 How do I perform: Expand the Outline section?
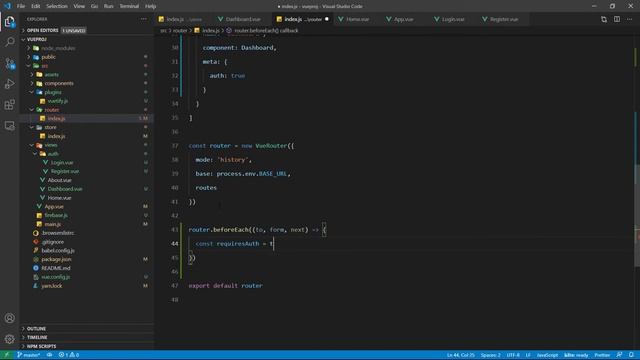coord(36,329)
